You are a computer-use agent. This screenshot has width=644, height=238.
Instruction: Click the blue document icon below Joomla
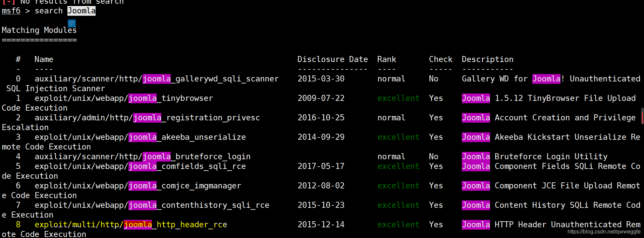72,23
